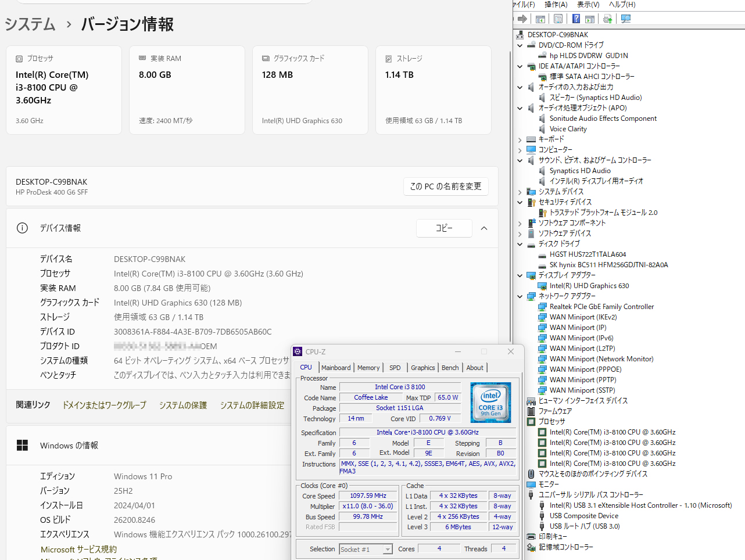Click the ストレージ card icon

[388, 59]
